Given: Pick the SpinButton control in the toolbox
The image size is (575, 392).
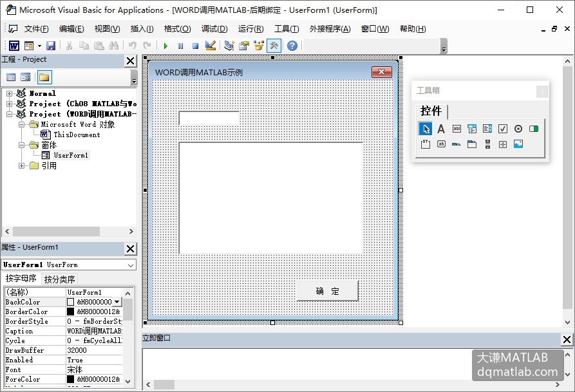Looking at the screenshot, I should [503, 144].
